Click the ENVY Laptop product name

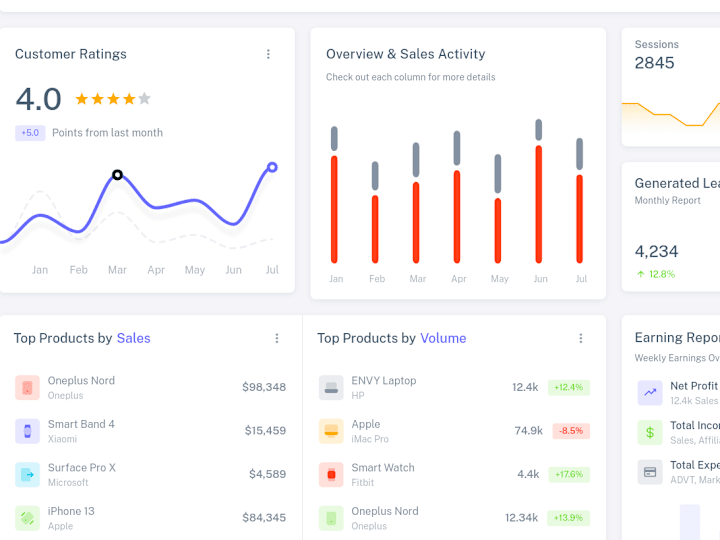pos(384,381)
